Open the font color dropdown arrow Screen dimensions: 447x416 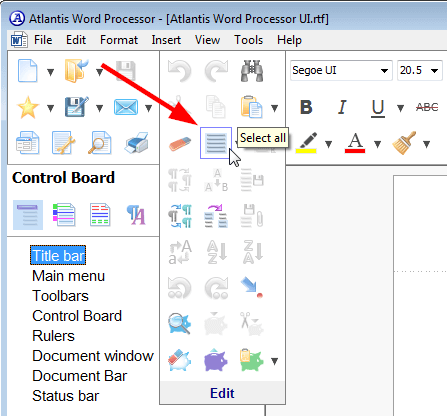click(377, 144)
